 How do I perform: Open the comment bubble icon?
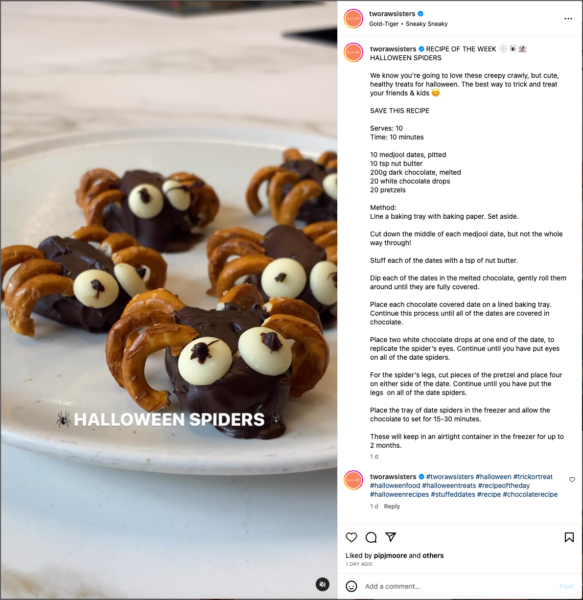pos(371,537)
